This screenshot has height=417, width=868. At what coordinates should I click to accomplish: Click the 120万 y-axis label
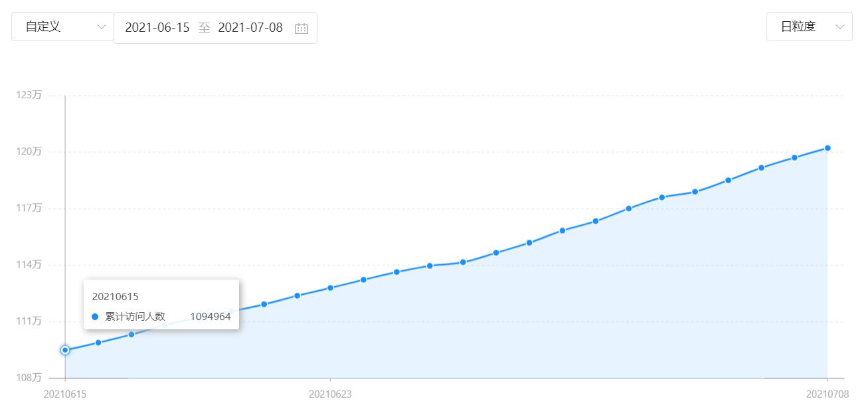click(29, 151)
